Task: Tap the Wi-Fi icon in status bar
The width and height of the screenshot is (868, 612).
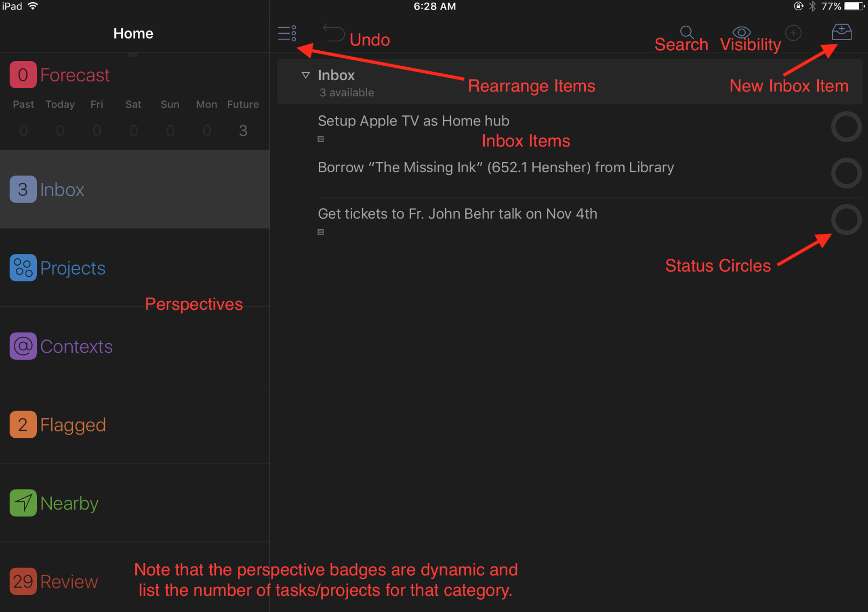Action: [x=33, y=6]
